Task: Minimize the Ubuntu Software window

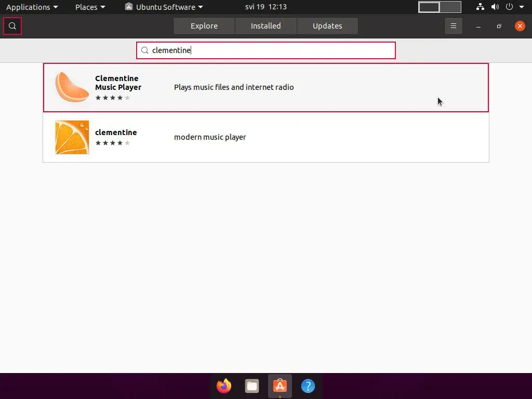Action: (478, 26)
